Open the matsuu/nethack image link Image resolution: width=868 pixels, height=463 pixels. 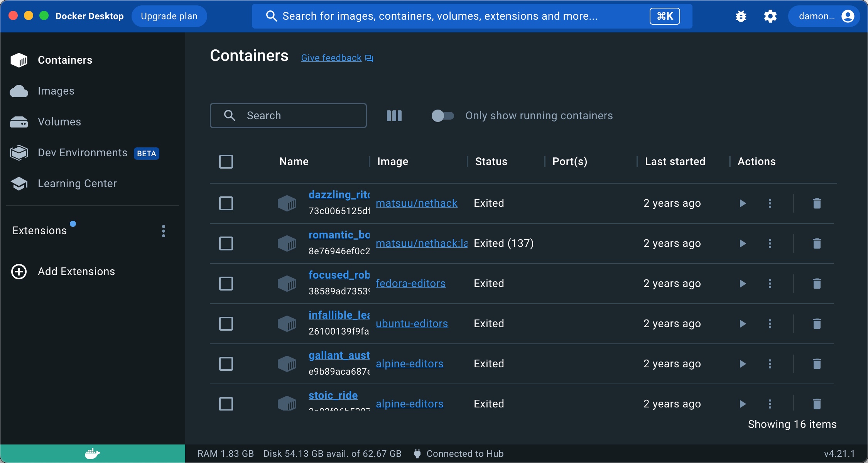[x=417, y=203]
